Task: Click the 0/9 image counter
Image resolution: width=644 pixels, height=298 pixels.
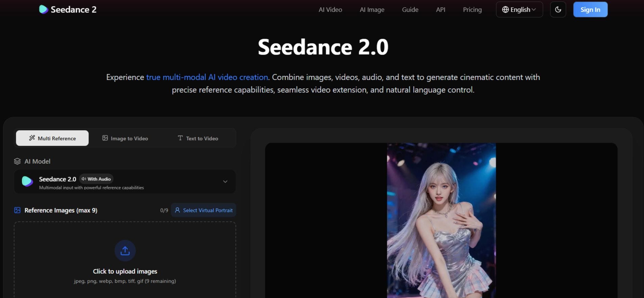Action: click(164, 210)
